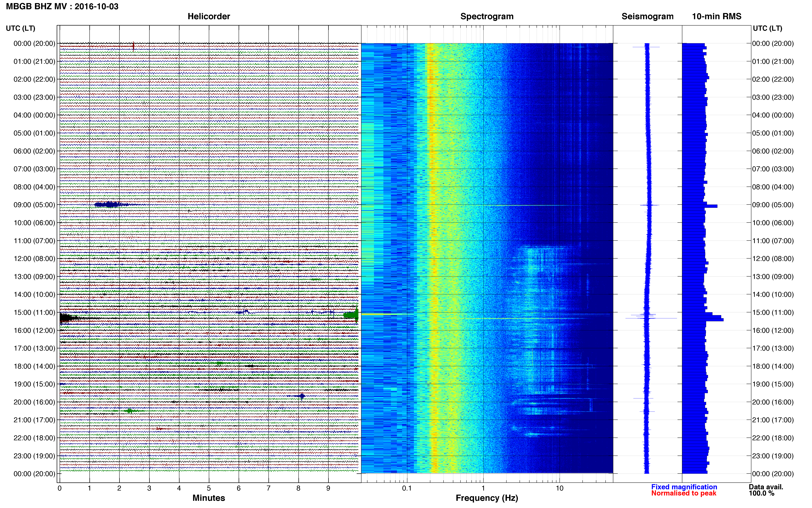Click the right-hand 'UTC (LT)' axis header

(x=767, y=28)
